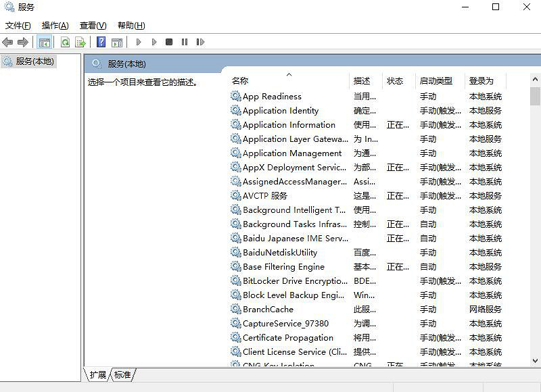541x392 pixels.
Task: Click the Refresh toolbar icon
Action: click(x=65, y=42)
